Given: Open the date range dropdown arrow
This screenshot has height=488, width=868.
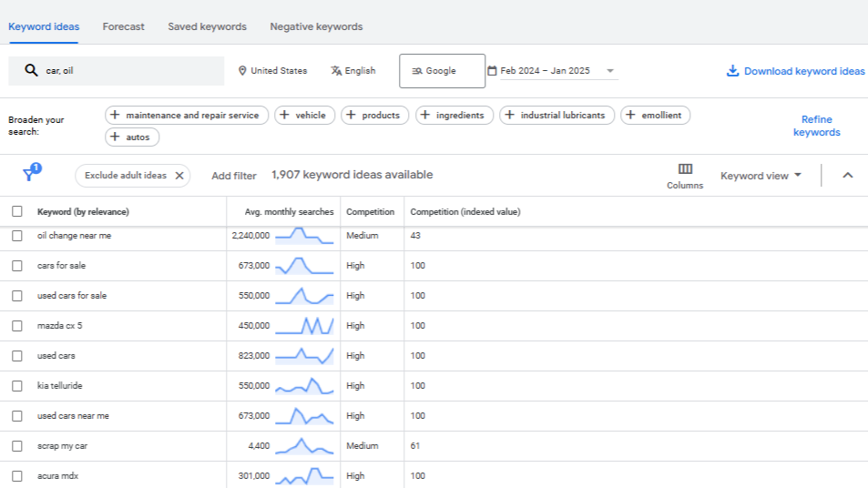Looking at the screenshot, I should click(x=610, y=71).
